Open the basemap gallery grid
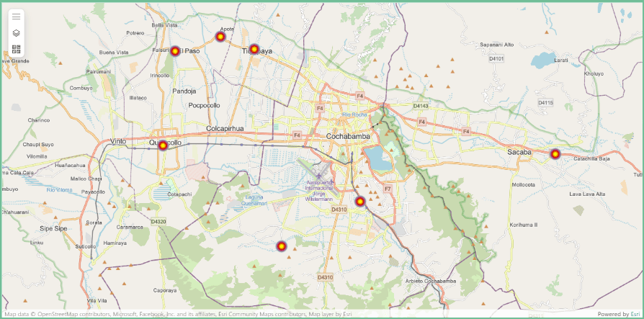 17,49
